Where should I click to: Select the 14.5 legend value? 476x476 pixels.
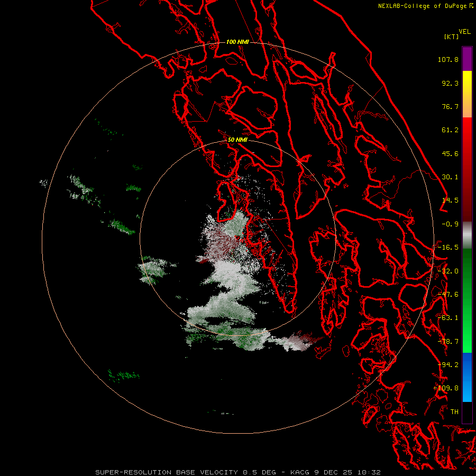click(450, 200)
